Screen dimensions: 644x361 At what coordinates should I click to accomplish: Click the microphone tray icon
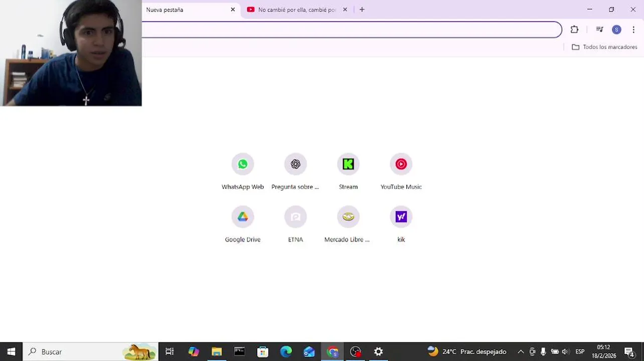(543, 351)
